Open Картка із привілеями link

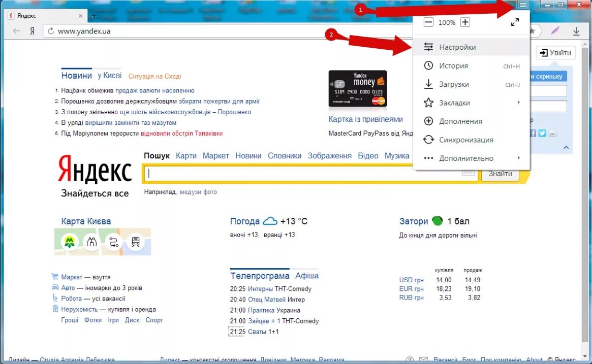(365, 119)
